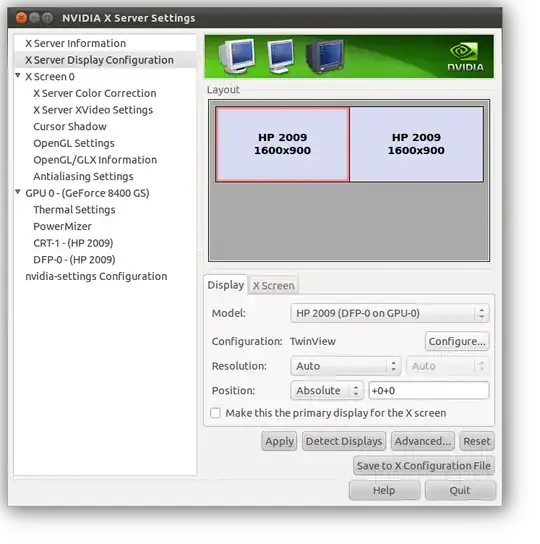Open X Server Color Correction
Screen dimensions: 540x544
[95, 93]
